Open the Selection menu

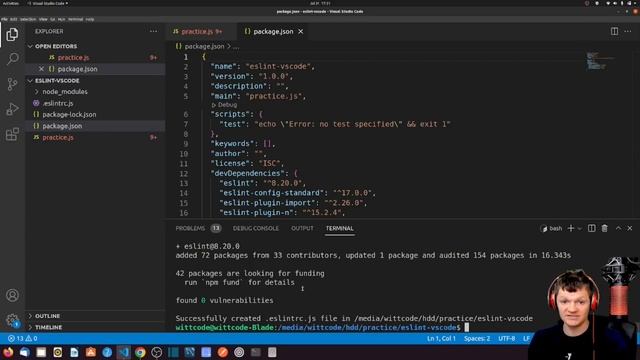pyautogui.click(x=28, y=19)
